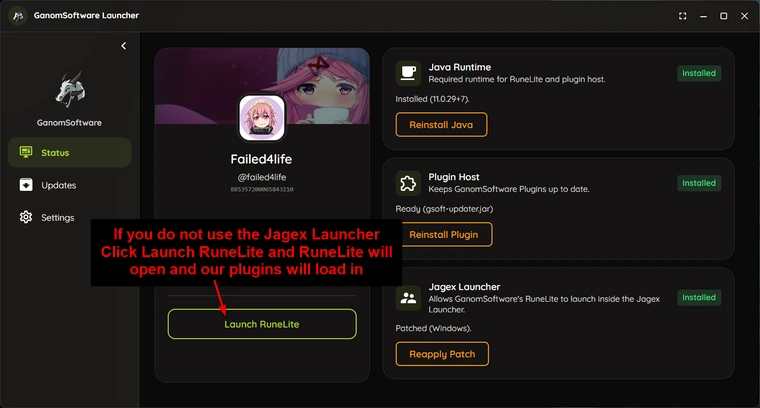
Task: Click the Settings gear icon
Action: (x=26, y=217)
